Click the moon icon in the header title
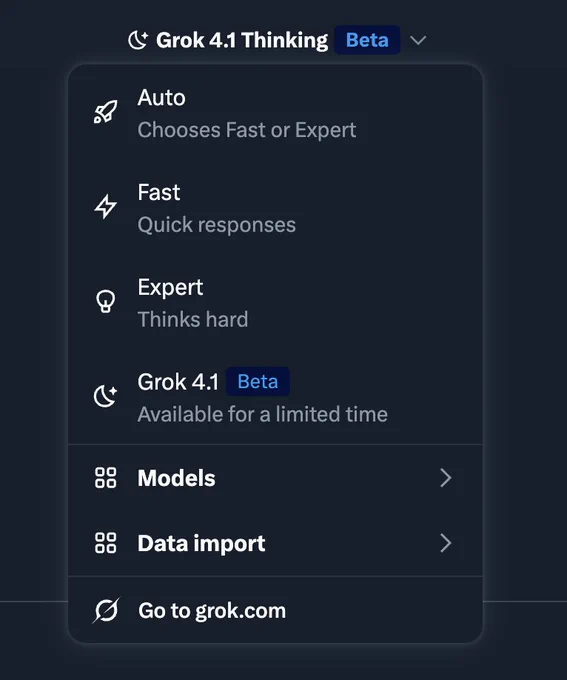Image resolution: width=567 pixels, height=680 pixels. point(138,40)
